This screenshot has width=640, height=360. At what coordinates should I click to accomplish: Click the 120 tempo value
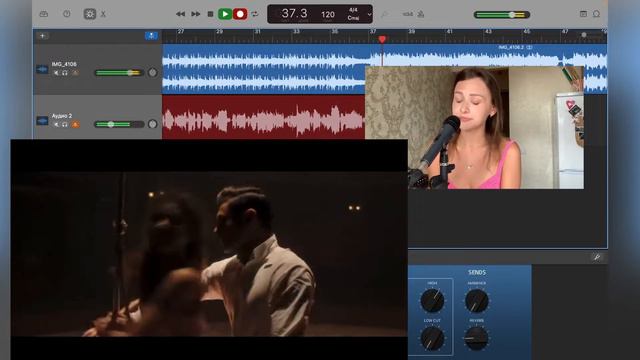(x=328, y=15)
